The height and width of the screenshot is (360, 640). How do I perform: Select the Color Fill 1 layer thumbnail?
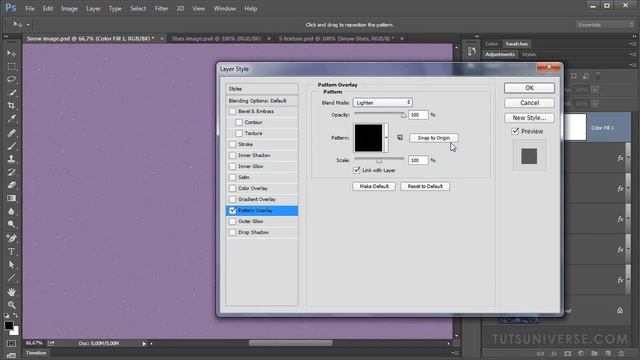575,127
